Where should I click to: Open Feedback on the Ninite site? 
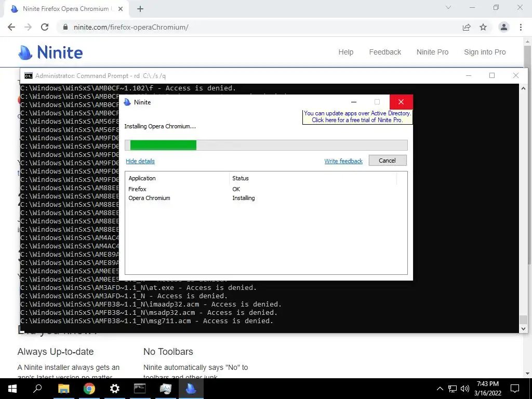(x=385, y=52)
